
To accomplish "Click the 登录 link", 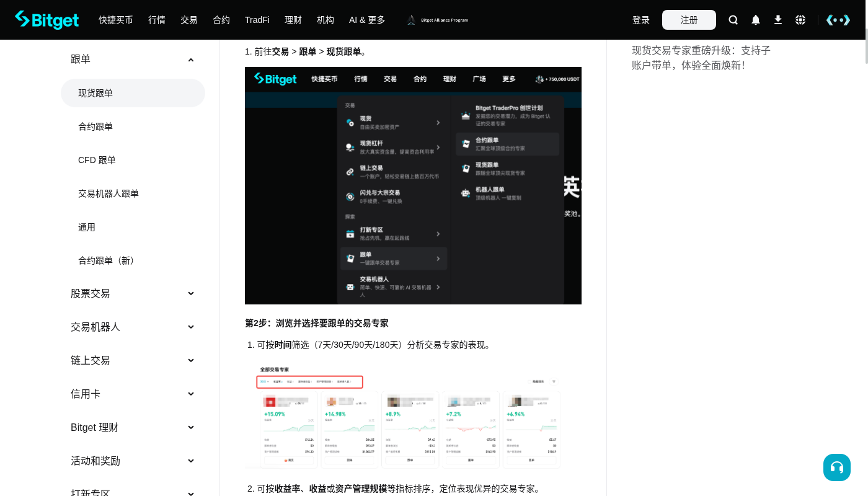I will 641,20.
